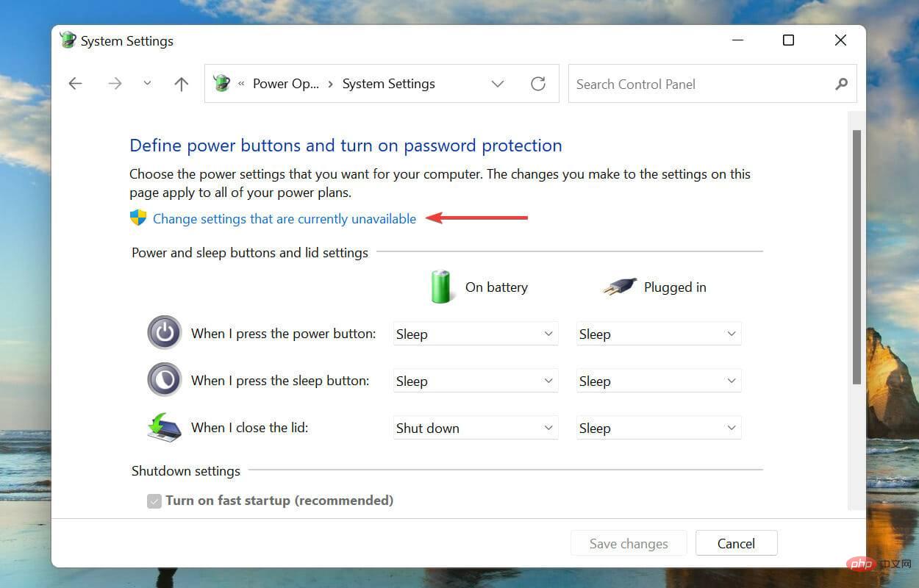Expand the address bar history chevron
The width and height of the screenshot is (919, 588).
pos(498,84)
